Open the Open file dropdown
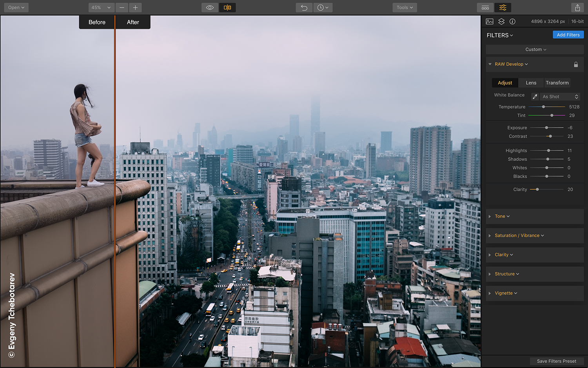Image resolution: width=588 pixels, height=368 pixels. pos(16,7)
